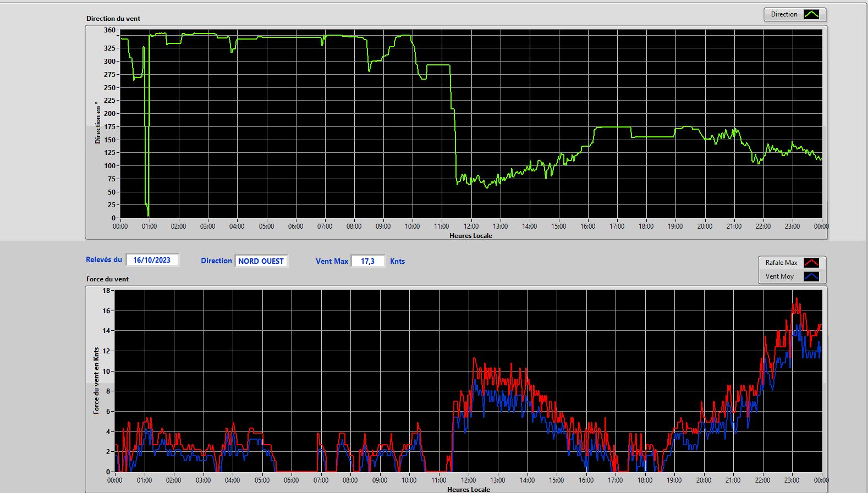Click the Direction legend label
Image resolution: width=868 pixels, height=493 pixels.
click(x=784, y=14)
